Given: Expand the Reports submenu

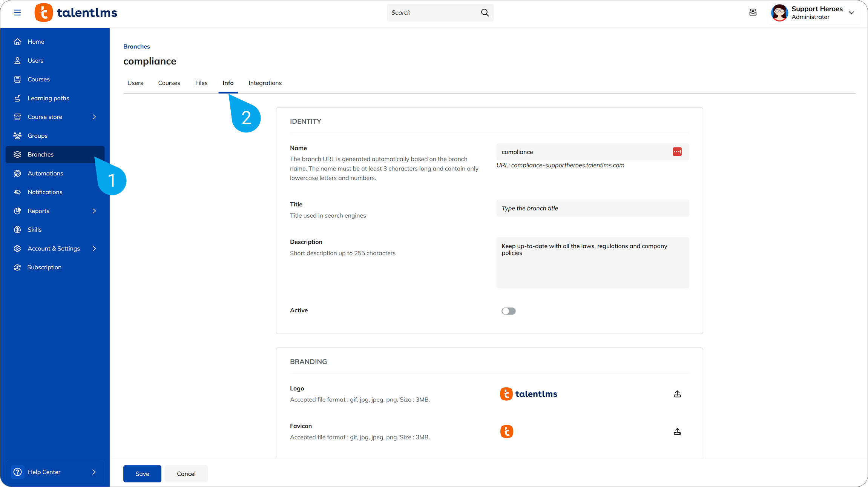Looking at the screenshot, I should coord(94,211).
